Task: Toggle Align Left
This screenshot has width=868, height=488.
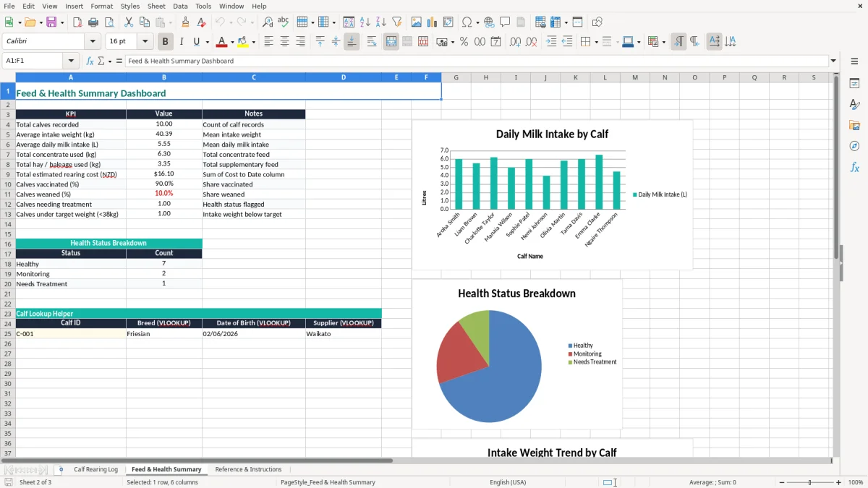Action: pyautogui.click(x=268, y=42)
